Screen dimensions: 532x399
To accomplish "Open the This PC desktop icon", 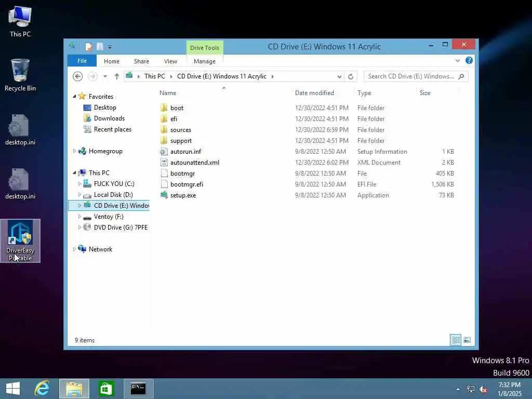I will (x=20, y=21).
